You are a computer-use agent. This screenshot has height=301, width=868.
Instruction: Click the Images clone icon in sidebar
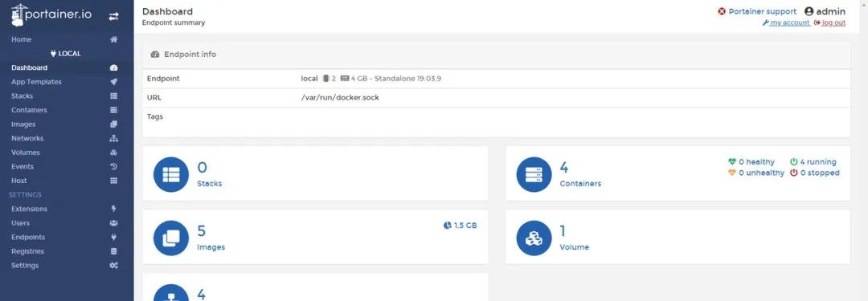click(113, 124)
